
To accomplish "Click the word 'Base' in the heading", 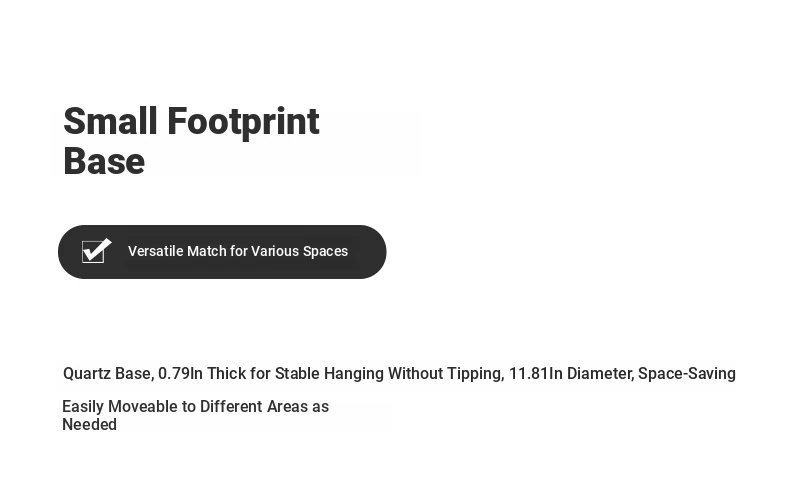I will tap(104, 162).
